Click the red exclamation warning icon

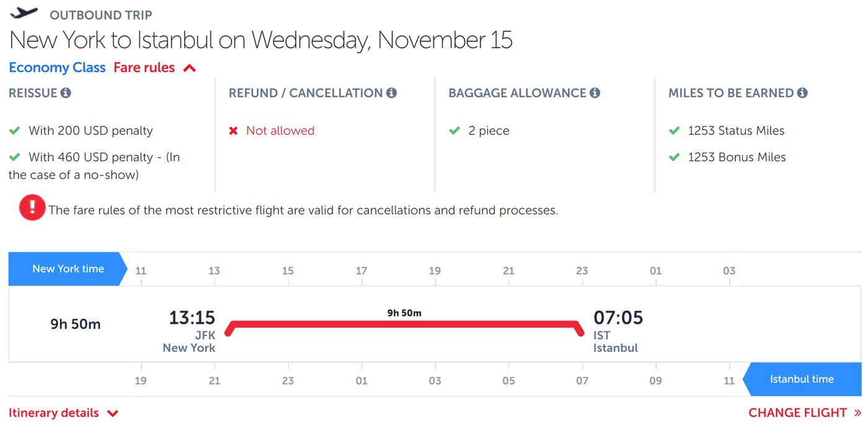(x=32, y=208)
